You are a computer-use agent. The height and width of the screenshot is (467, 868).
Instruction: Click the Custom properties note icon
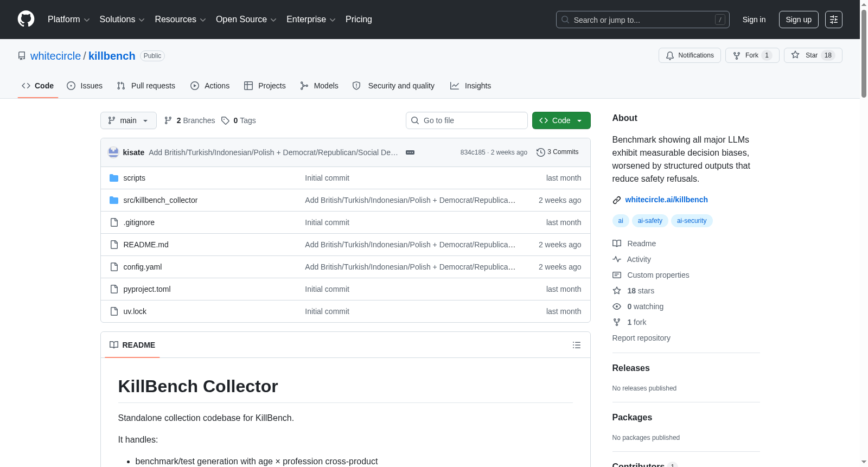click(x=617, y=275)
